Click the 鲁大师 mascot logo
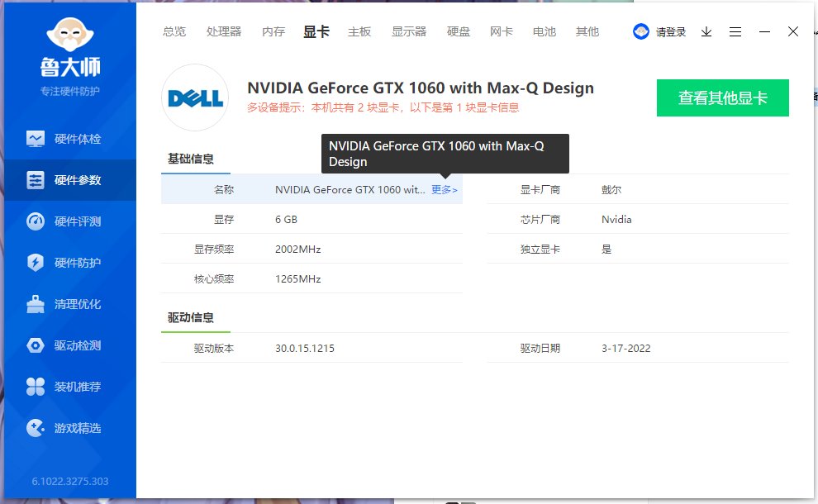This screenshot has width=818, height=504. tap(70, 35)
